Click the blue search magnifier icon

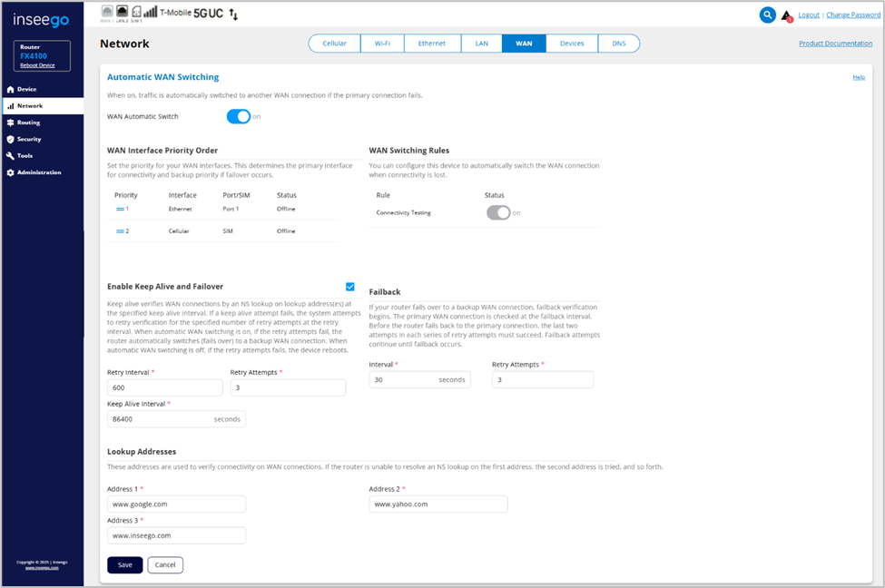click(768, 15)
